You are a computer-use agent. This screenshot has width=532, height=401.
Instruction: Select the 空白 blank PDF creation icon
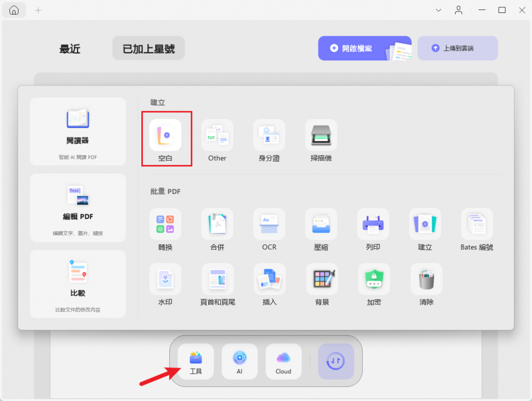click(166, 135)
